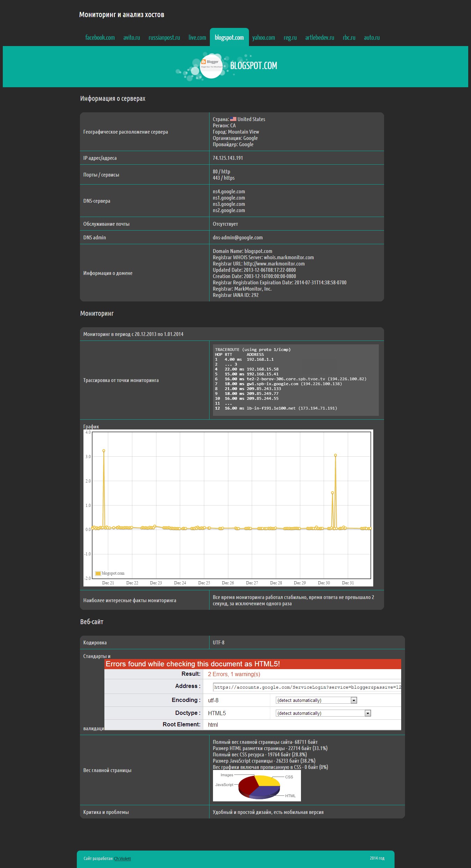Switch to the rbc.ru tab
471x868 pixels.
click(x=349, y=37)
